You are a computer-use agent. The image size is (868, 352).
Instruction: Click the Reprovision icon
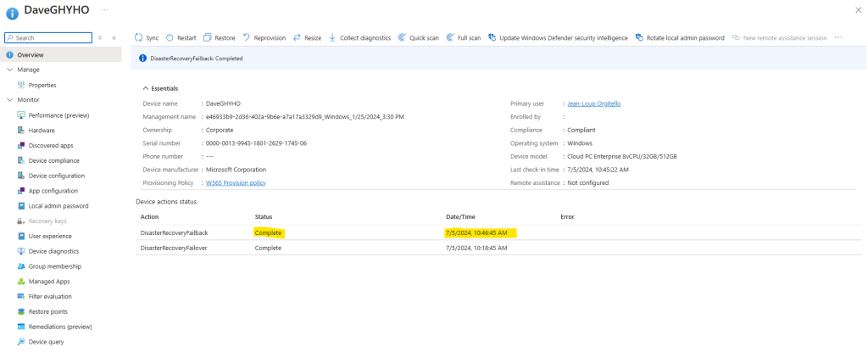coord(247,37)
